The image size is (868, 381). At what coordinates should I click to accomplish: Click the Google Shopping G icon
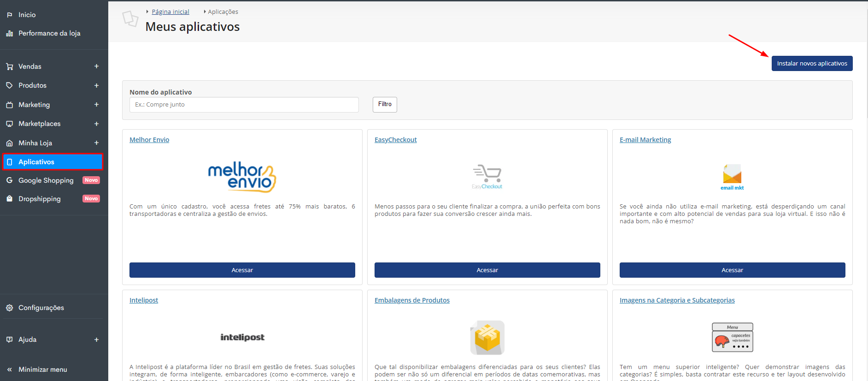9,180
